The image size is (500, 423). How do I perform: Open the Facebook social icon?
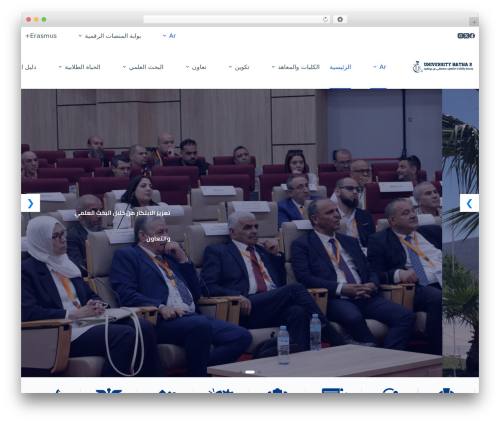point(472,36)
